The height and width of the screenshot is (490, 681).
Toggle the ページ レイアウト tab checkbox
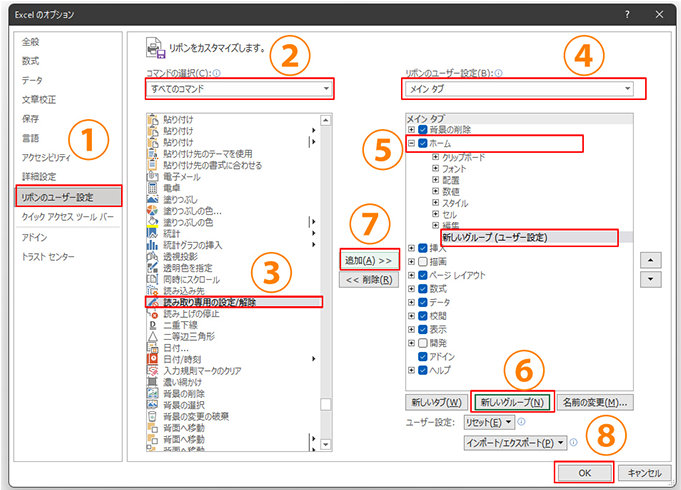(x=423, y=275)
